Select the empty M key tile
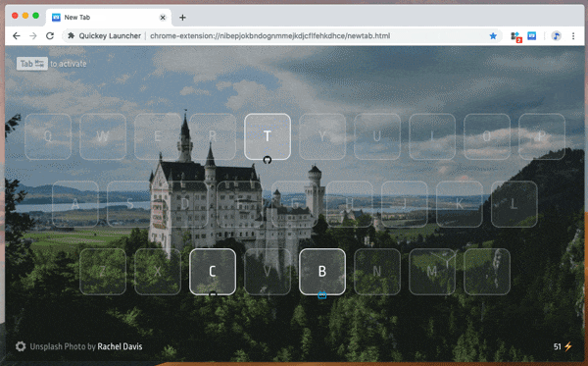Image resolution: width=588 pixels, height=366 pixels. (432, 272)
